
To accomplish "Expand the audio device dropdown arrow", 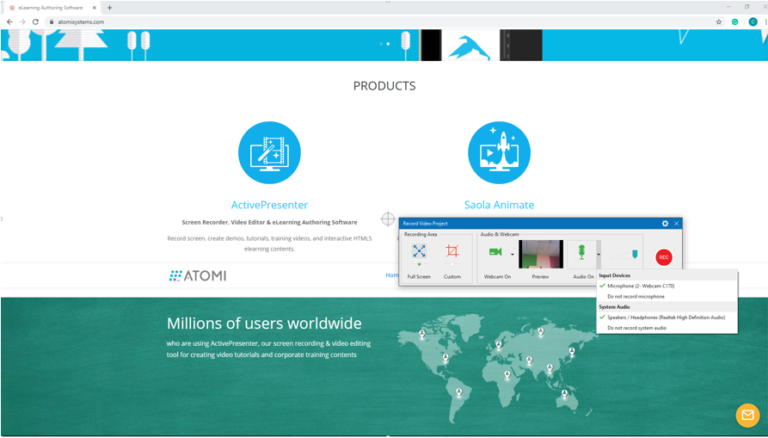I will click(599, 254).
